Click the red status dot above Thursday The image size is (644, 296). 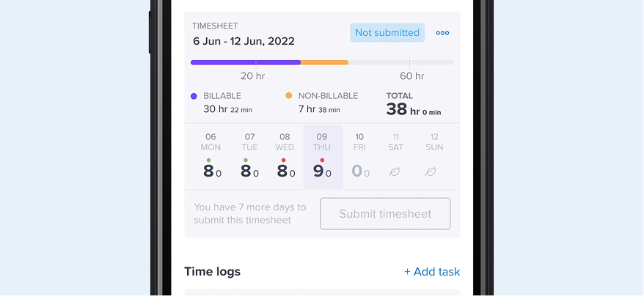pos(322,159)
